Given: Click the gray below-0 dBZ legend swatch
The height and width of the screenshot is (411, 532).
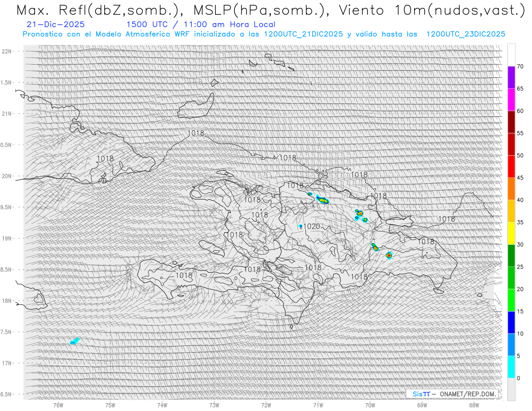Looking at the screenshot, I should click(511, 389).
